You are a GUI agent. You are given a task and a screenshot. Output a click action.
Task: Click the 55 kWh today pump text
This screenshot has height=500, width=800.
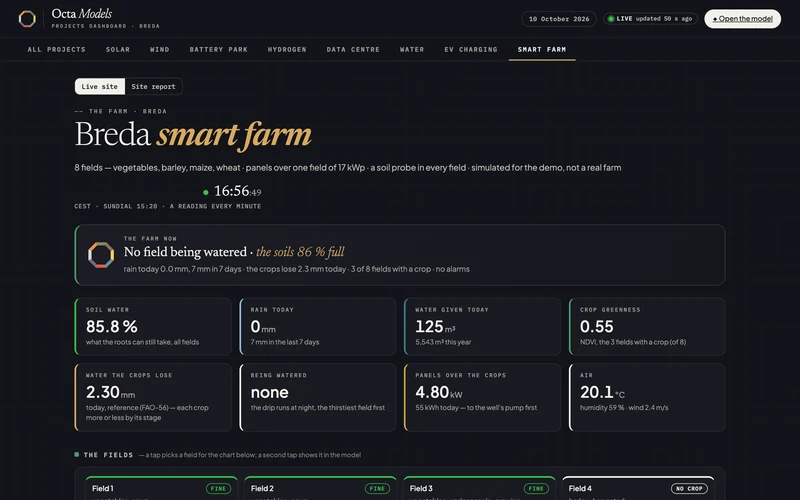pos(476,407)
